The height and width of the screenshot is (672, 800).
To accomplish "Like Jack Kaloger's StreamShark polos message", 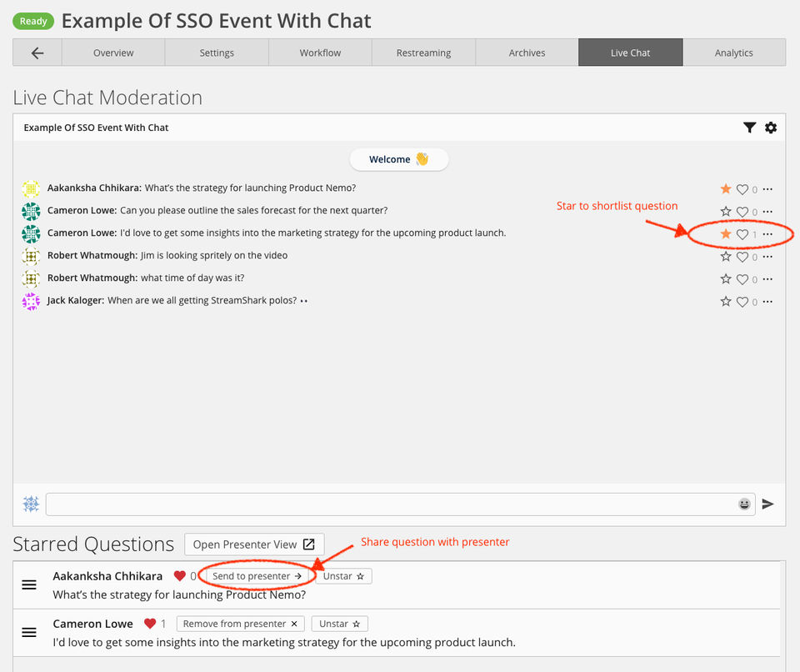I will coord(742,302).
